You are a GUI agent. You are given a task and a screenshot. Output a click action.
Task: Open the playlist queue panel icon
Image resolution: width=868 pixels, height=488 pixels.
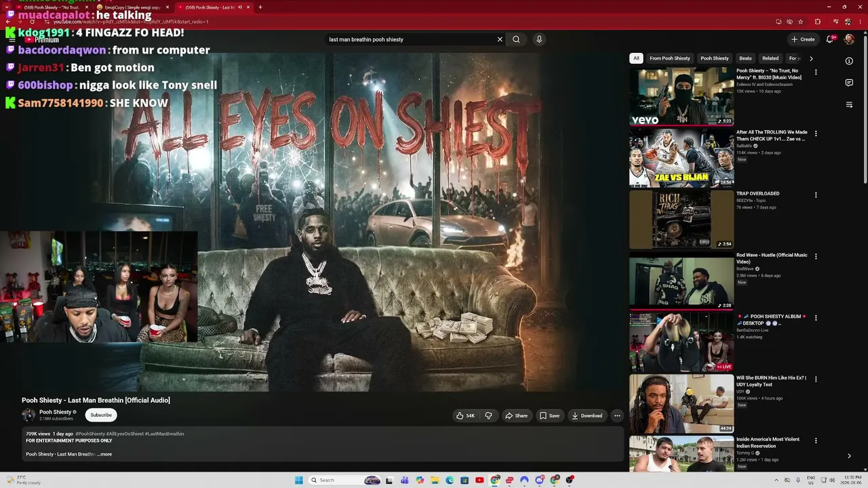point(849,104)
